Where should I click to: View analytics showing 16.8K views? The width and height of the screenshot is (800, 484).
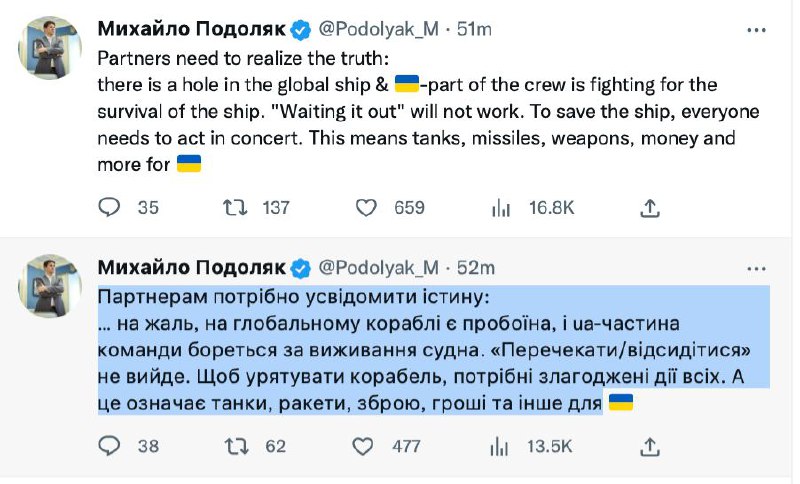coord(501,207)
